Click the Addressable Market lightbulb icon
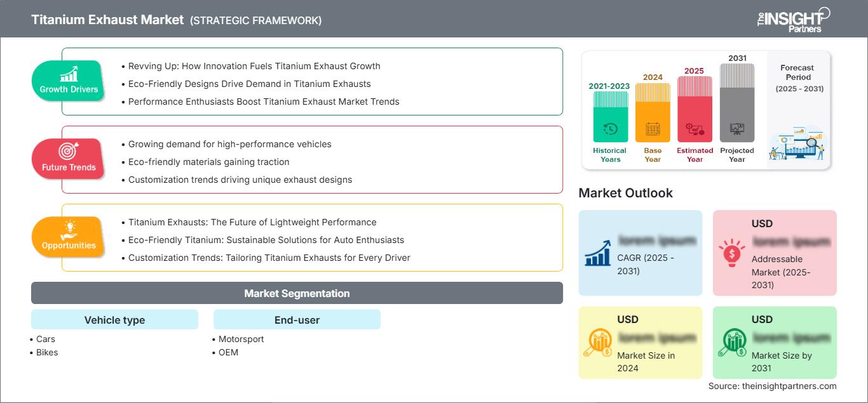 coord(731,253)
